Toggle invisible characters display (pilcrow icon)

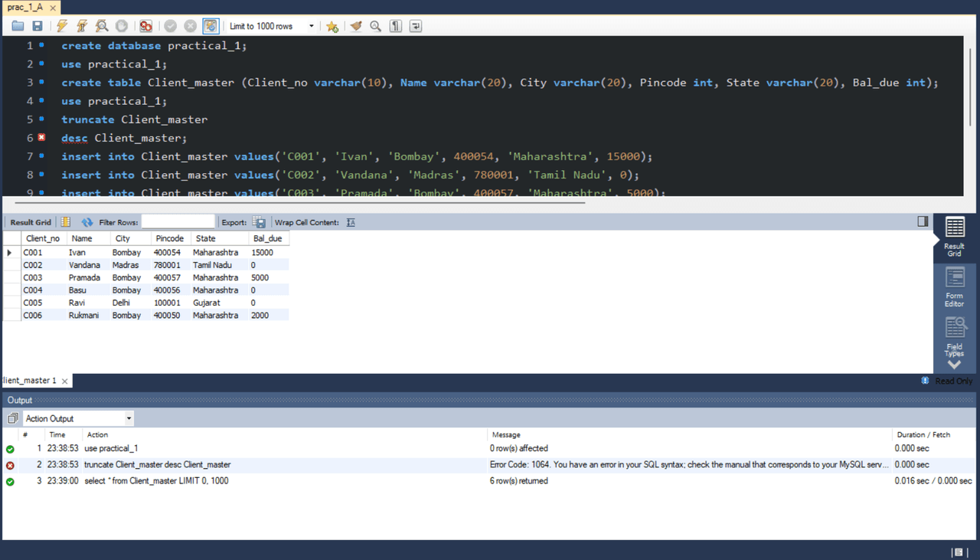click(x=395, y=26)
